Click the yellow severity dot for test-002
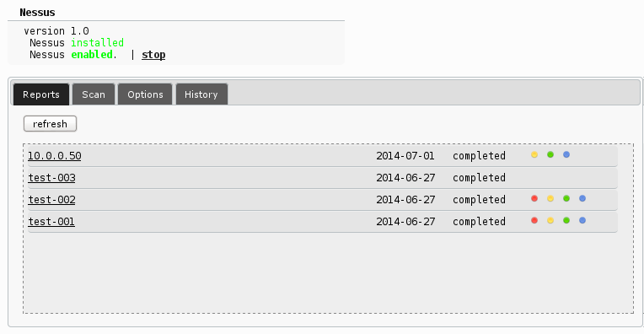The image size is (644, 334). 550,199
